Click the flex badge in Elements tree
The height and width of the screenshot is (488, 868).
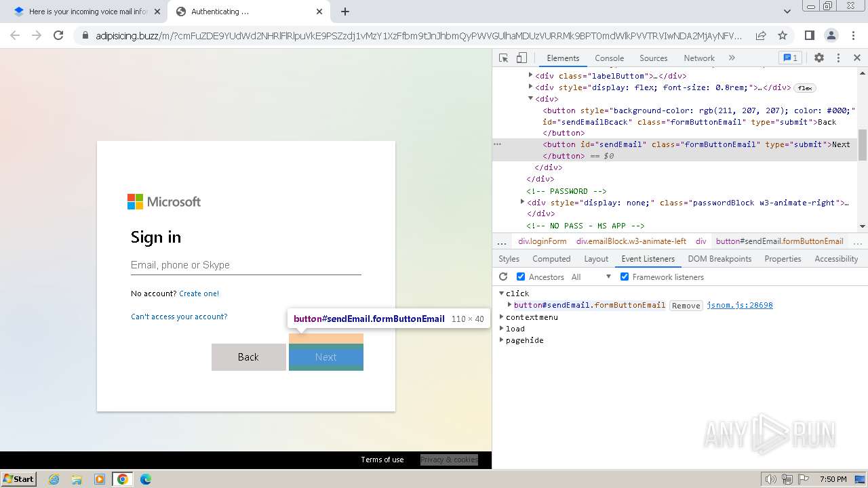coord(805,87)
